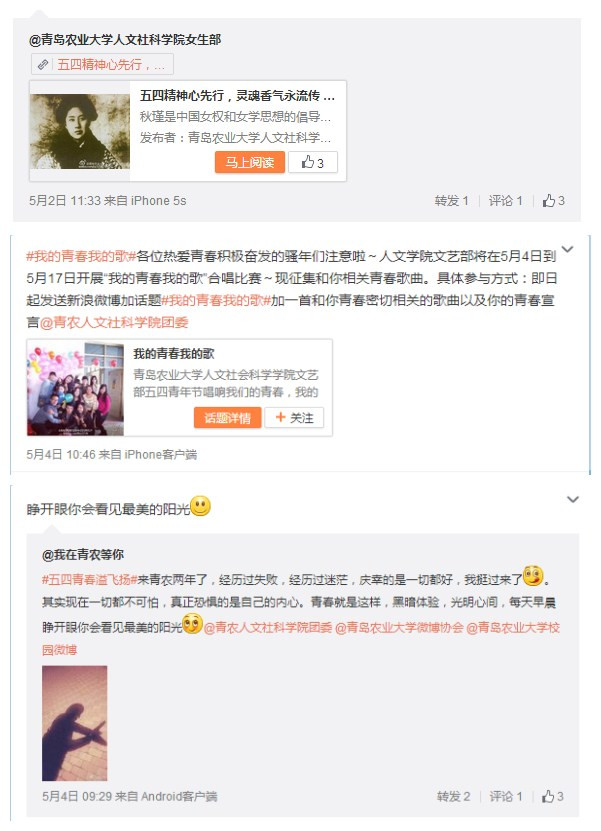
Task: Like the article card showing 3 thumbs
Action: [313, 162]
